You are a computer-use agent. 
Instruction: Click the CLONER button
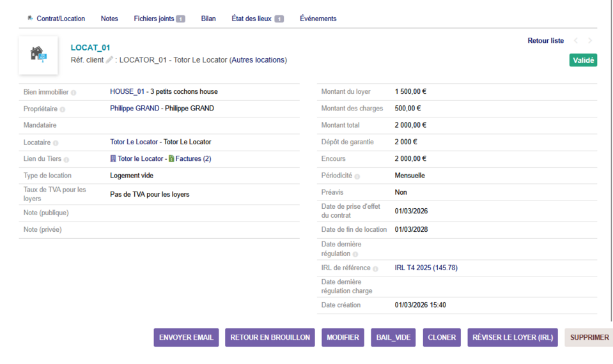click(442, 337)
